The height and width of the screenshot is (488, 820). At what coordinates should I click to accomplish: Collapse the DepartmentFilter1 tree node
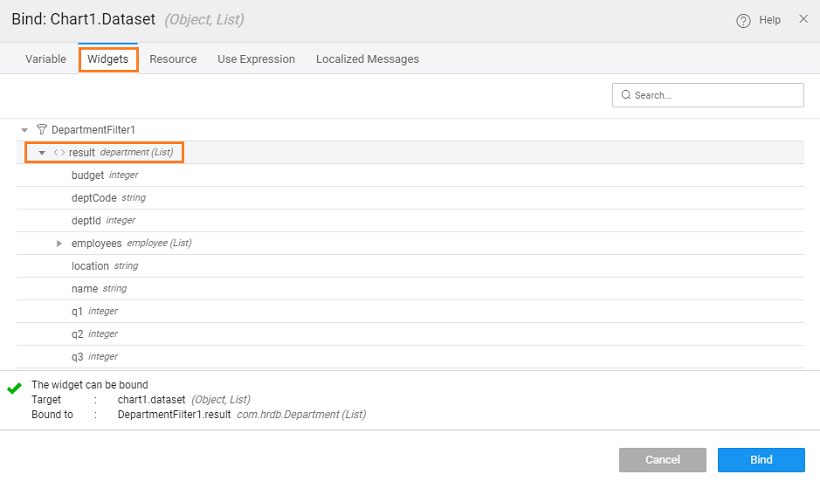25,130
